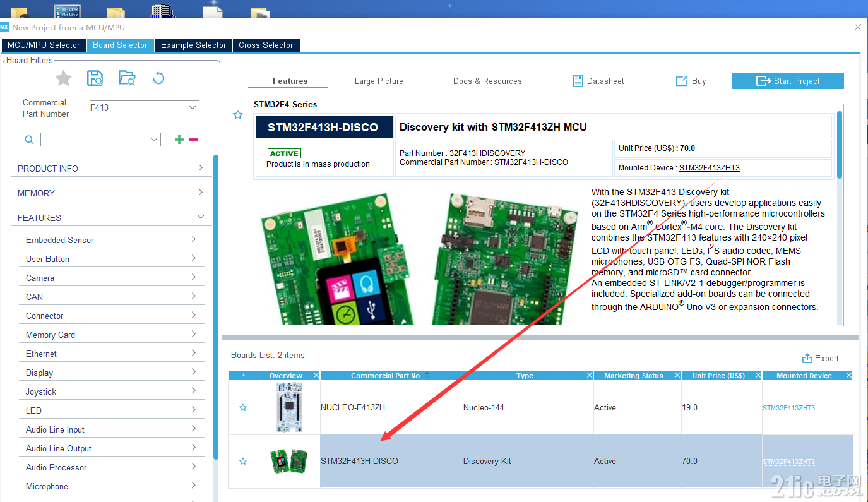Open STM32F413ZHT3 link in NUCLEO-F413ZH row
Image resolution: width=868 pixels, height=502 pixels.
(x=788, y=408)
